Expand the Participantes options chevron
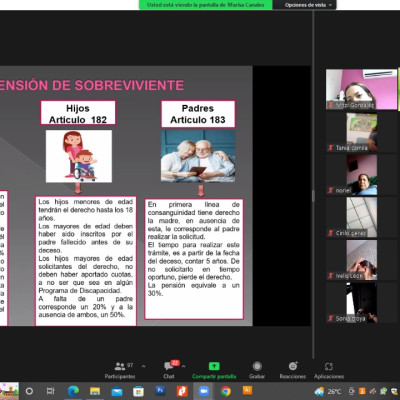The image size is (400, 400). tap(143, 366)
